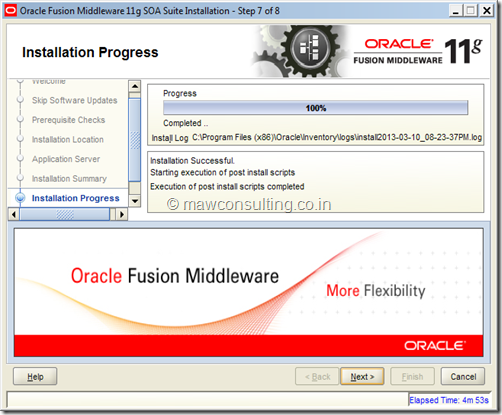Click the 100% progress bar

[316, 108]
